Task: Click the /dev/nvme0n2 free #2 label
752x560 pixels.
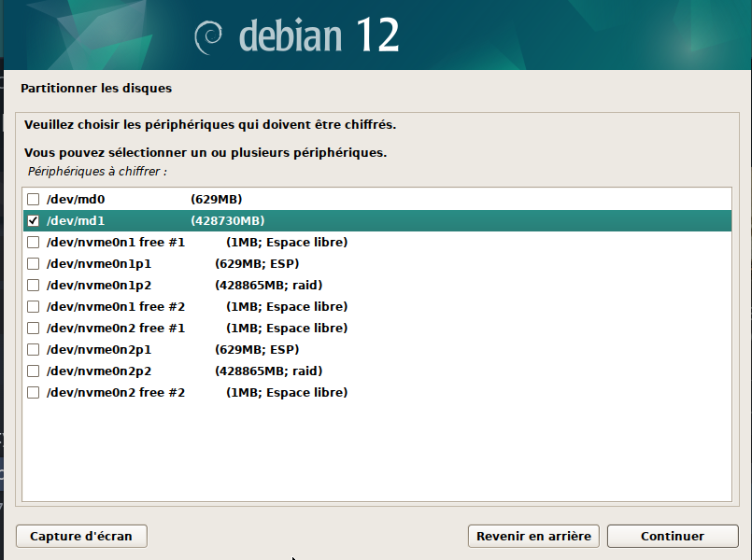Action: [x=116, y=393]
